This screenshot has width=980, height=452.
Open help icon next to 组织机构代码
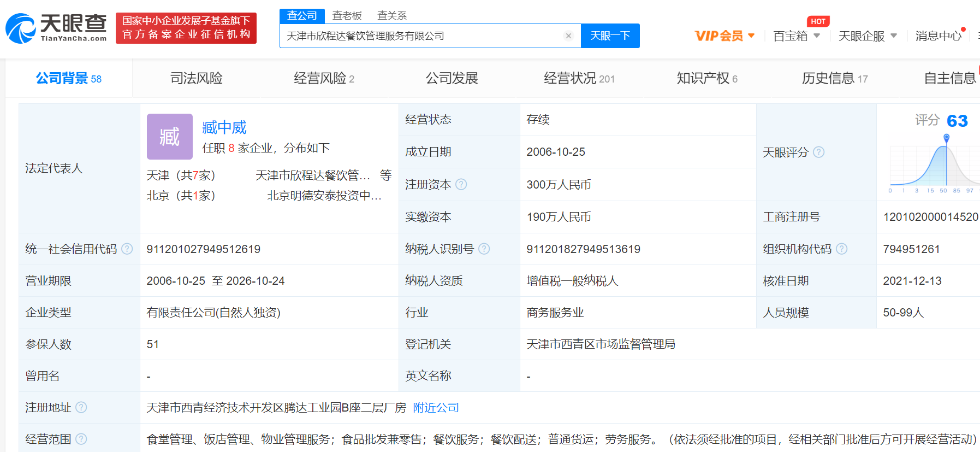tap(842, 249)
